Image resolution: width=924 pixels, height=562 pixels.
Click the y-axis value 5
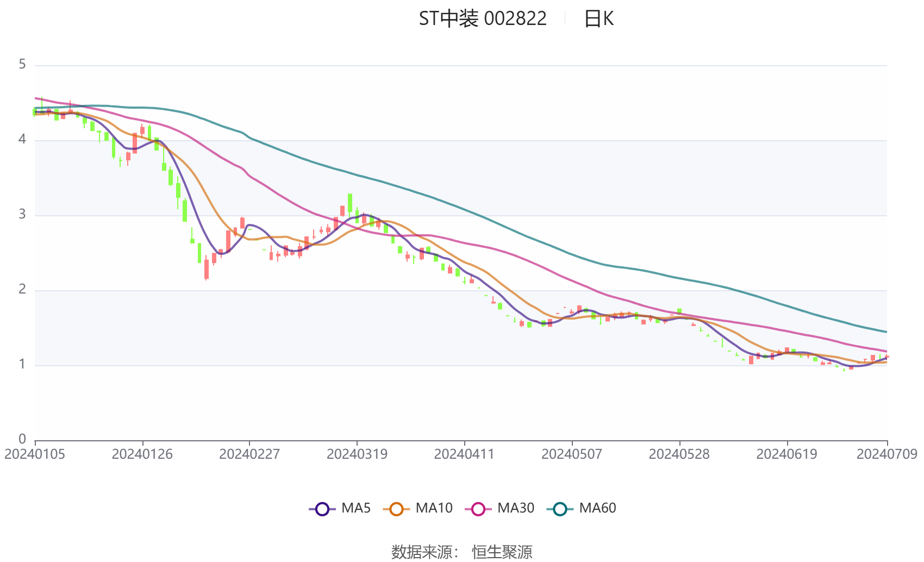[22, 65]
